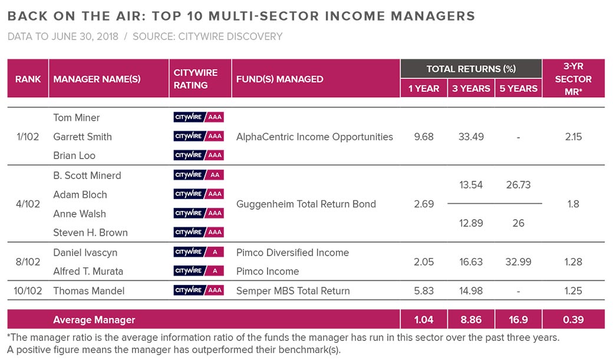This screenshot has height=364, width=613.
Task: Select the 3 Years returns column header
Action: pos(471,88)
